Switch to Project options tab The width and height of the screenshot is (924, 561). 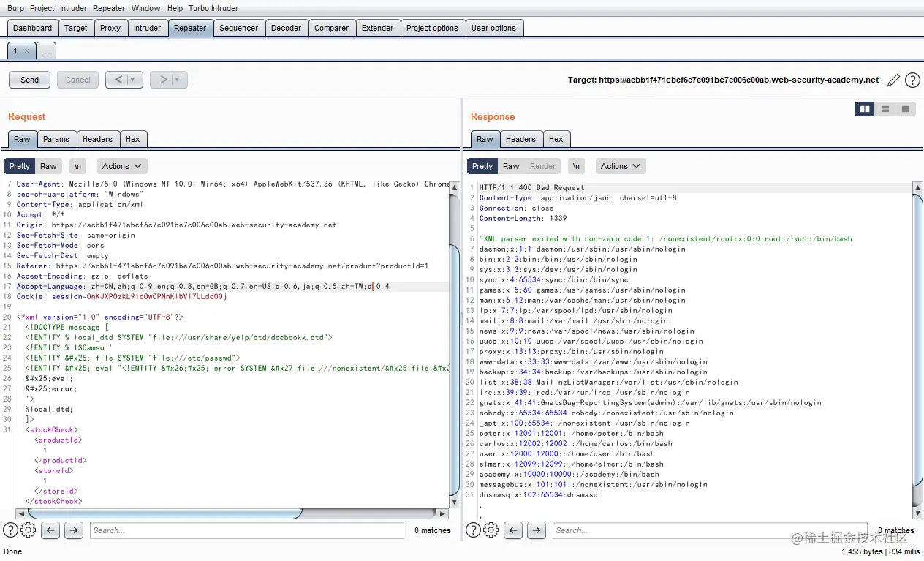(x=433, y=28)
